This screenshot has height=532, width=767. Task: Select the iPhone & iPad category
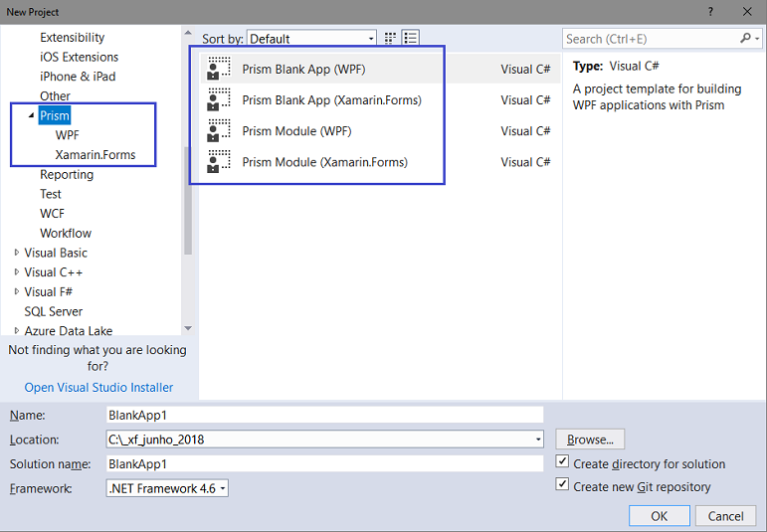[x=78, y=77]
